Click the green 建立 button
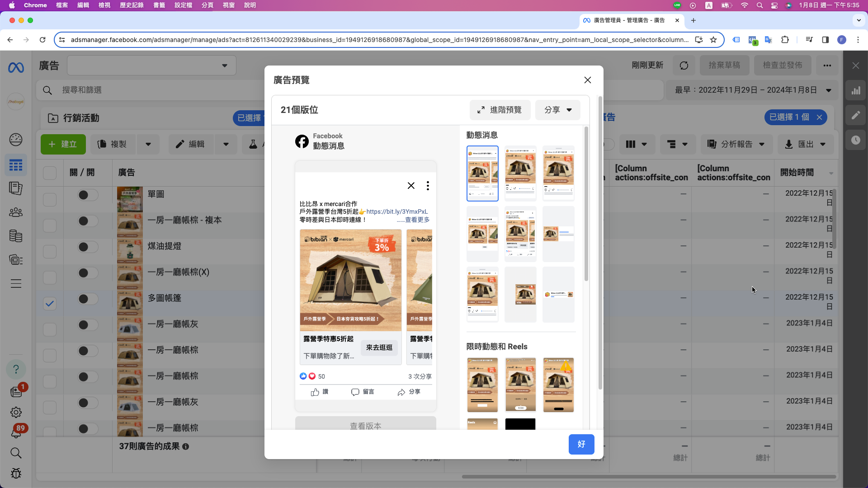This screenshot has height=488, width=868. point(63,144)
